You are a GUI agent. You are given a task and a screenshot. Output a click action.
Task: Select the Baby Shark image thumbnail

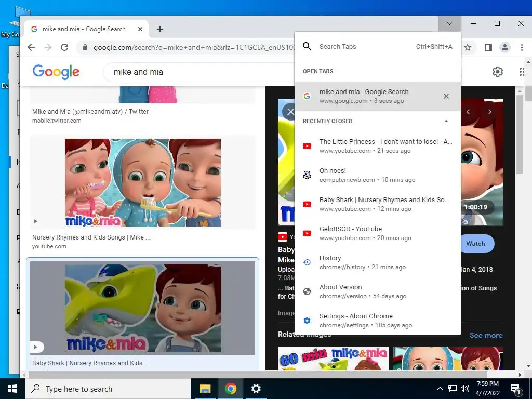coord(143,308)
